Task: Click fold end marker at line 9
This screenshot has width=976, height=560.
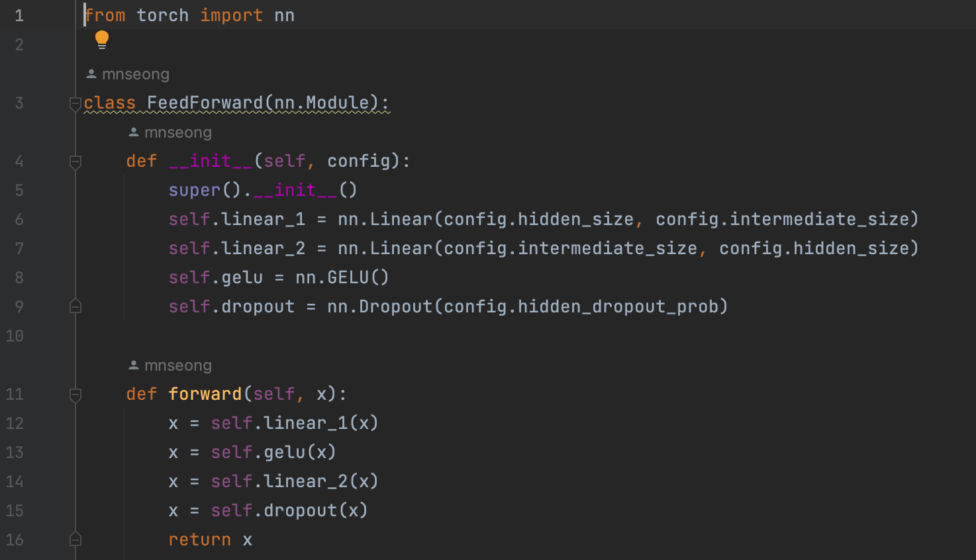Action: click(75, 306)
